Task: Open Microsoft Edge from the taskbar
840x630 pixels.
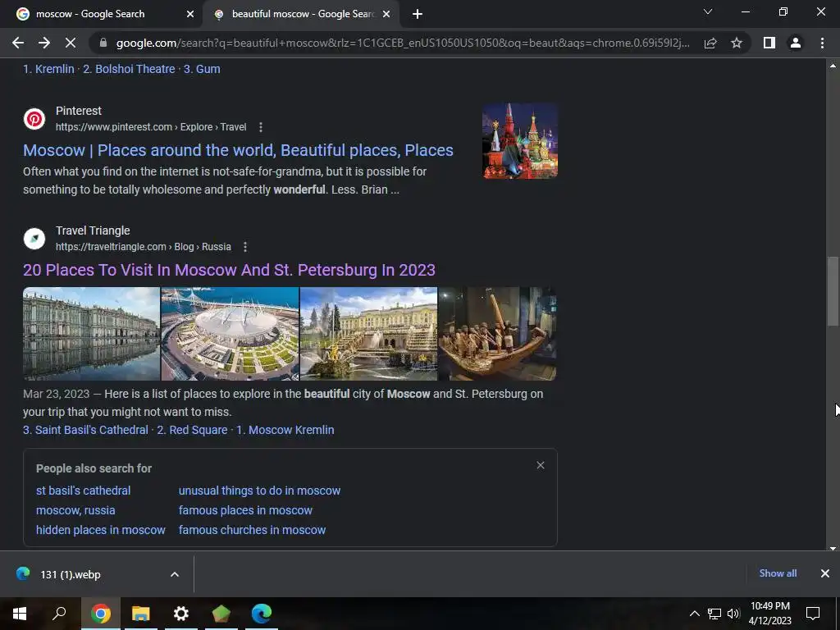Action: pyautogui.click(x=262, y=614)
